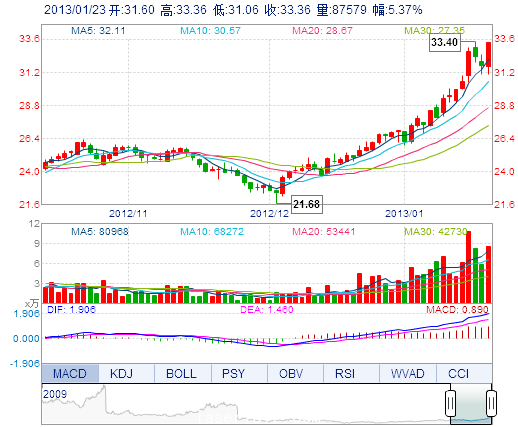Click the left range slider handle

(450, 403)
